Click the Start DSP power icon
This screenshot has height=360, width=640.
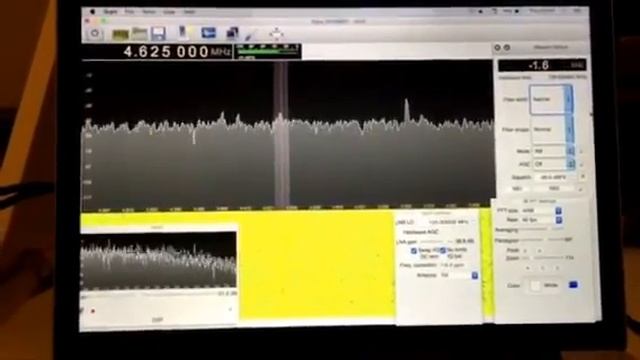point(95,33)
